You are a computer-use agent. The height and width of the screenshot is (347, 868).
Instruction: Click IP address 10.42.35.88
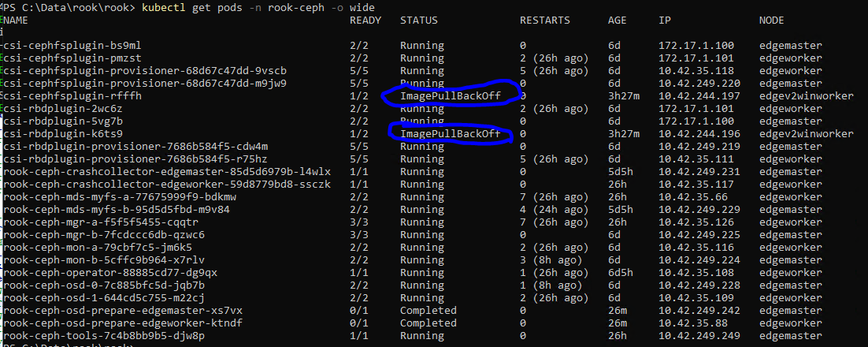coord(693,323)
